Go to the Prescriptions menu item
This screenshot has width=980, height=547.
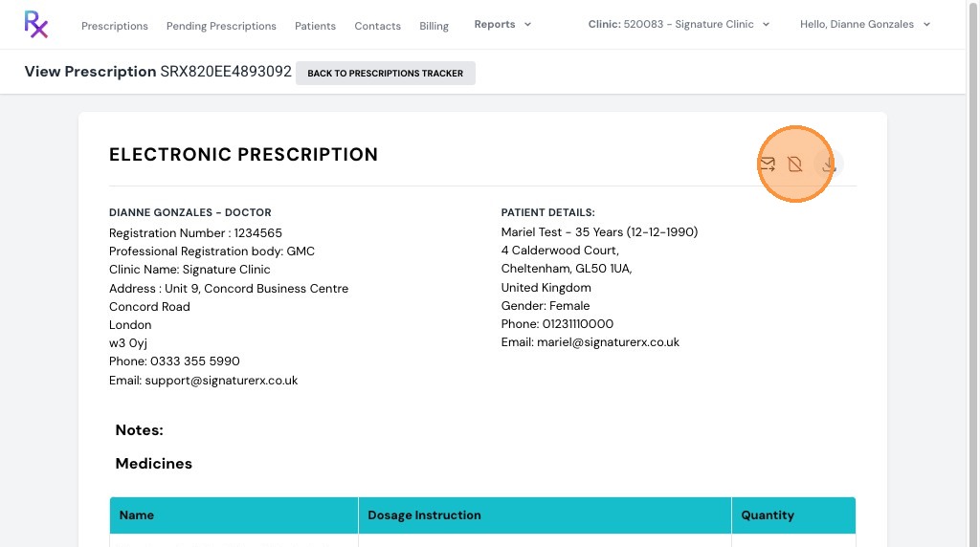pos(115,26)
